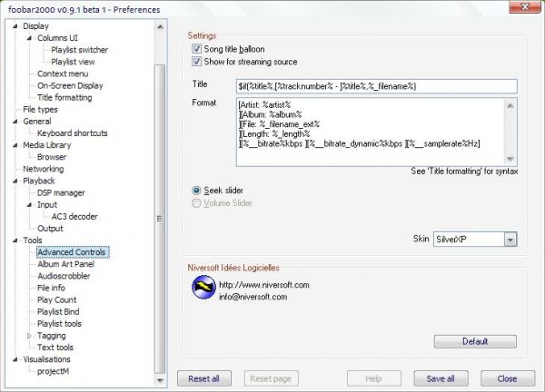Click the Reset all button

coord(205,377)
